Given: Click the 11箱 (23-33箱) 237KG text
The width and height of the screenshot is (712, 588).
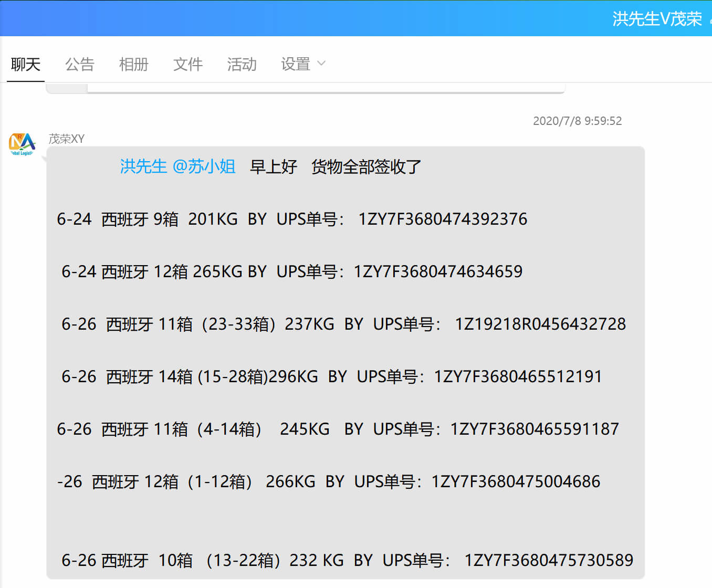Looking at the screenshot, I should coord(246,324).
